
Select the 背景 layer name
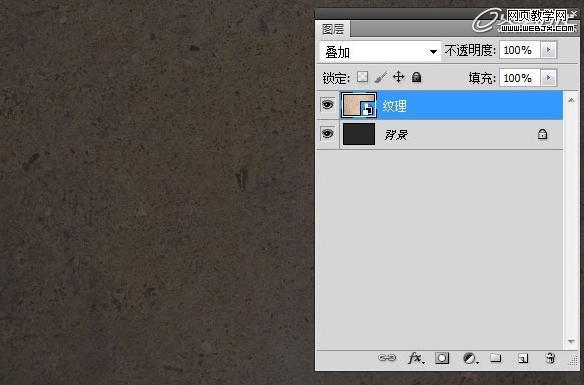(x=396, y=134)
